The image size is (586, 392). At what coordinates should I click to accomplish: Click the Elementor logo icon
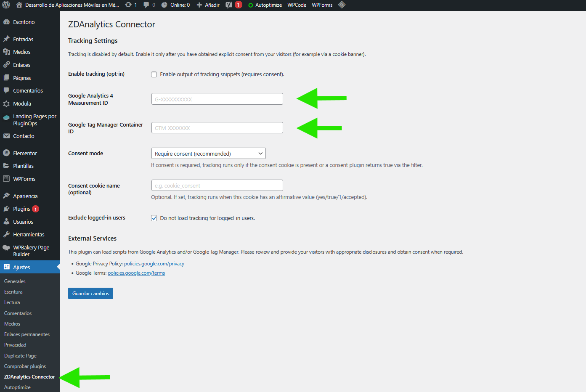pos(6,153)
